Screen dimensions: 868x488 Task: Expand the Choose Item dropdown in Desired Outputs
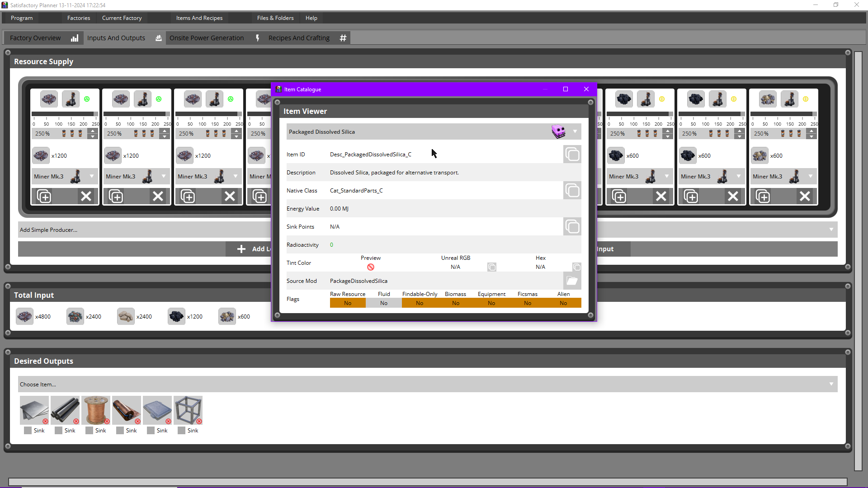[831, 384]
